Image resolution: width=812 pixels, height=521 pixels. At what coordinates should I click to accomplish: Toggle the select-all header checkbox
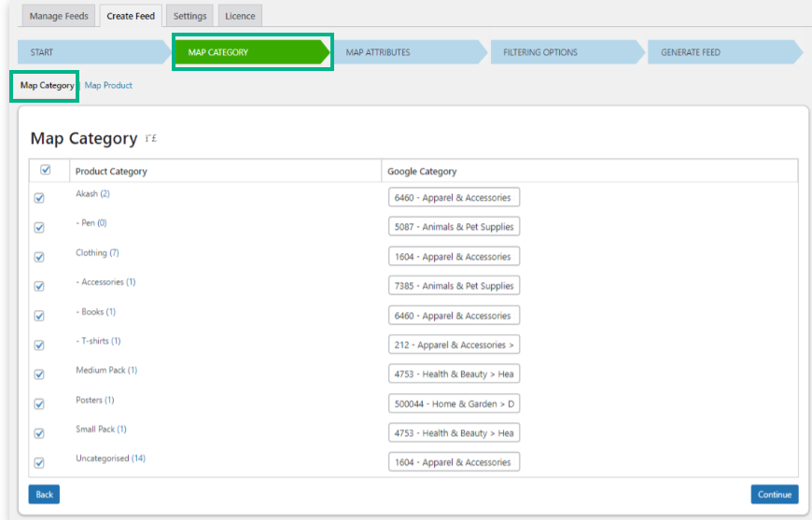(46, 170)
